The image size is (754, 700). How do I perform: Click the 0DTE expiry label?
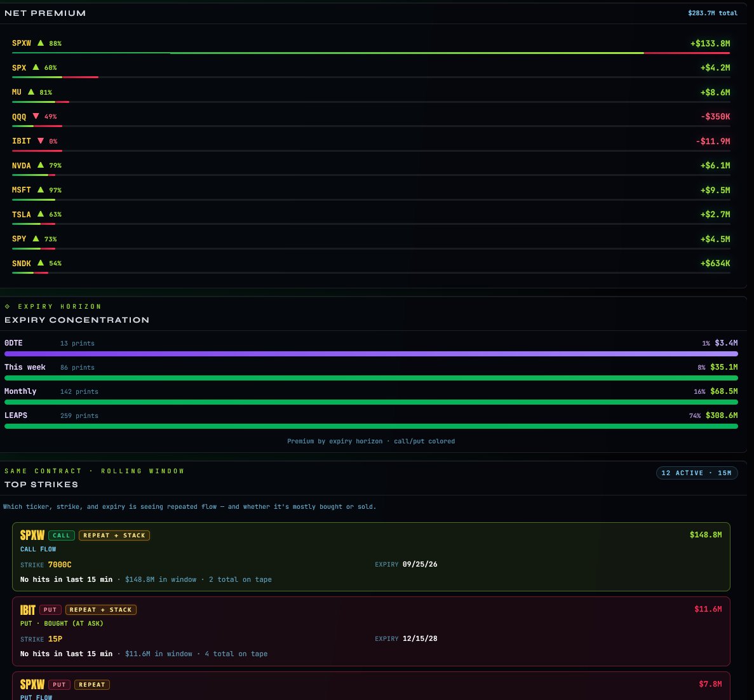pos(13,343)
